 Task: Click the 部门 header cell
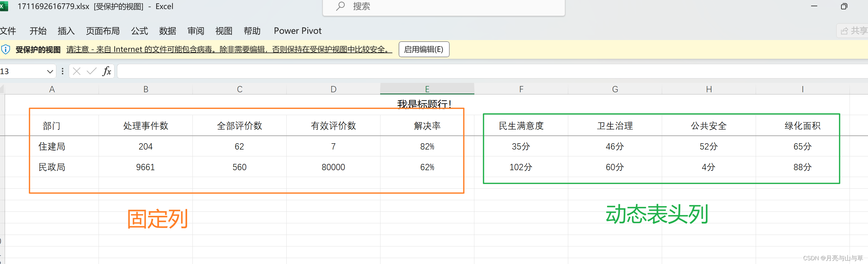(52, 126)
